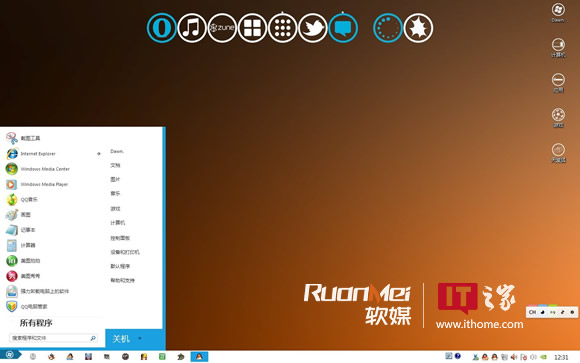Open 文档 in the Start menu
Image resolution: width=580 pixels, height=363 pixels.
coord(115,165)
